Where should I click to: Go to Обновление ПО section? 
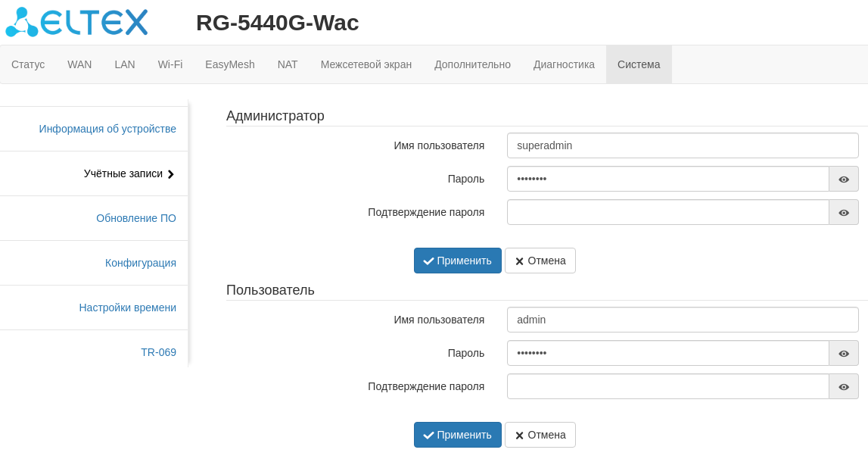click(x=136, y=218)
